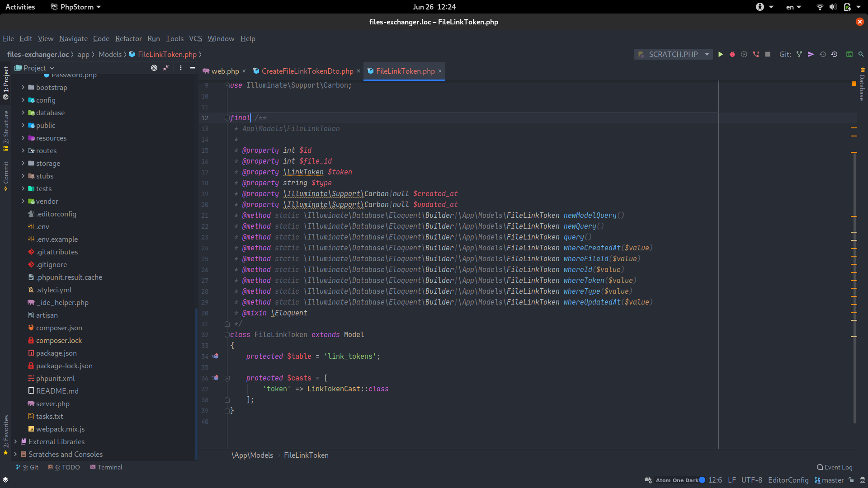Viewport: 868px width, 488px height.
Task: Click locate-in-project target icon
Action: click(154, 68)
